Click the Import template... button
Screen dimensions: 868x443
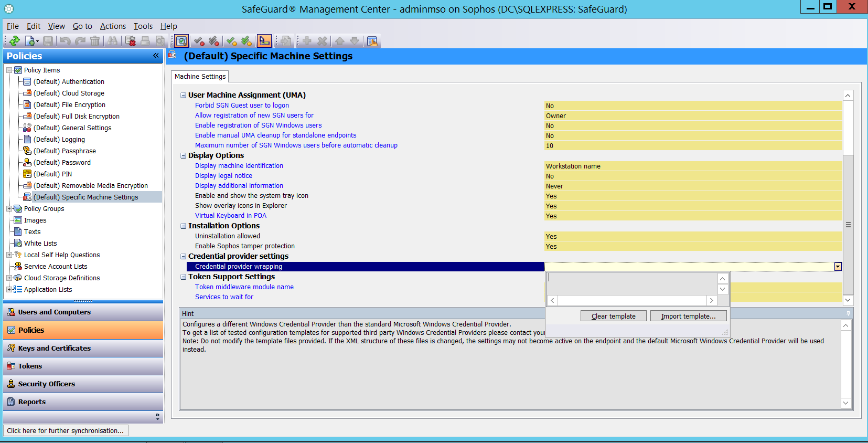pyautogui.click(x=689, y=316)
